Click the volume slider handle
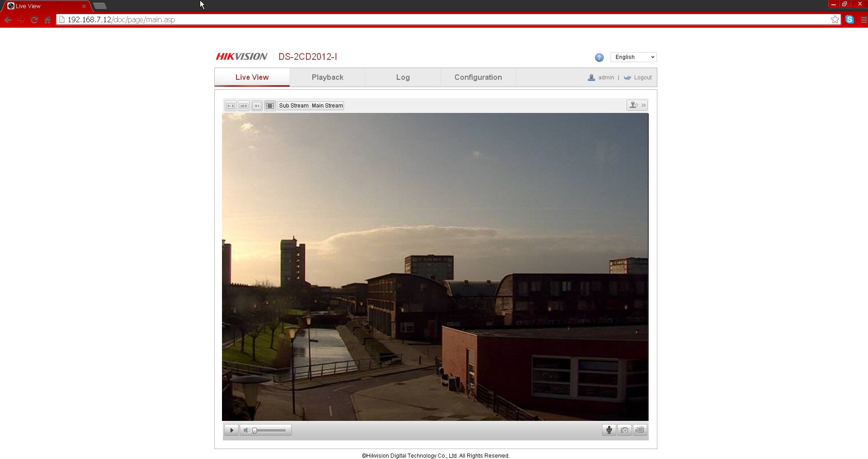868x459 pixels. coord(255,430)
